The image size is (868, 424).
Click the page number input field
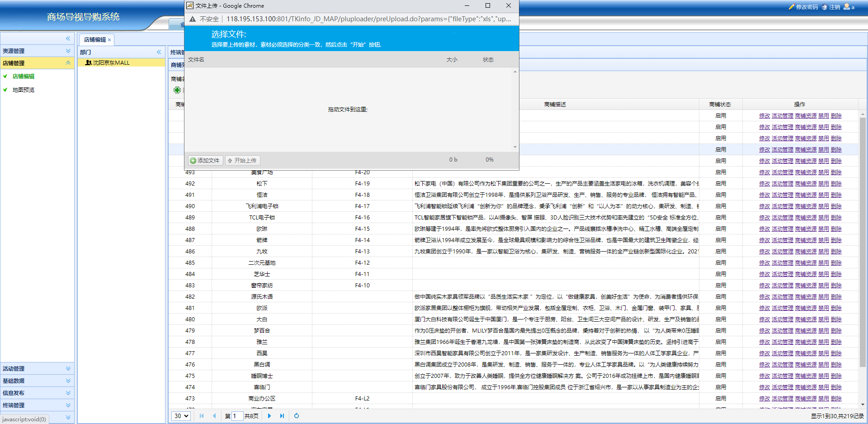[237, 416]
